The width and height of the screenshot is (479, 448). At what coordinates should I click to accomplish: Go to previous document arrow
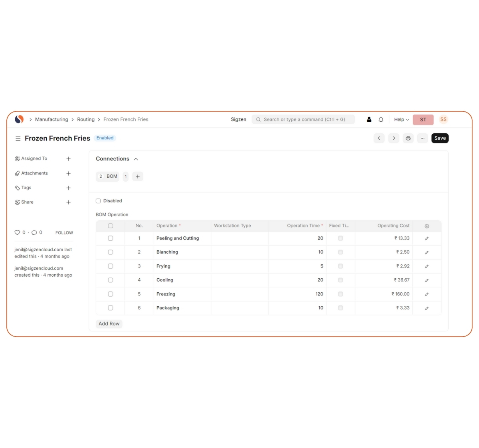379,138
